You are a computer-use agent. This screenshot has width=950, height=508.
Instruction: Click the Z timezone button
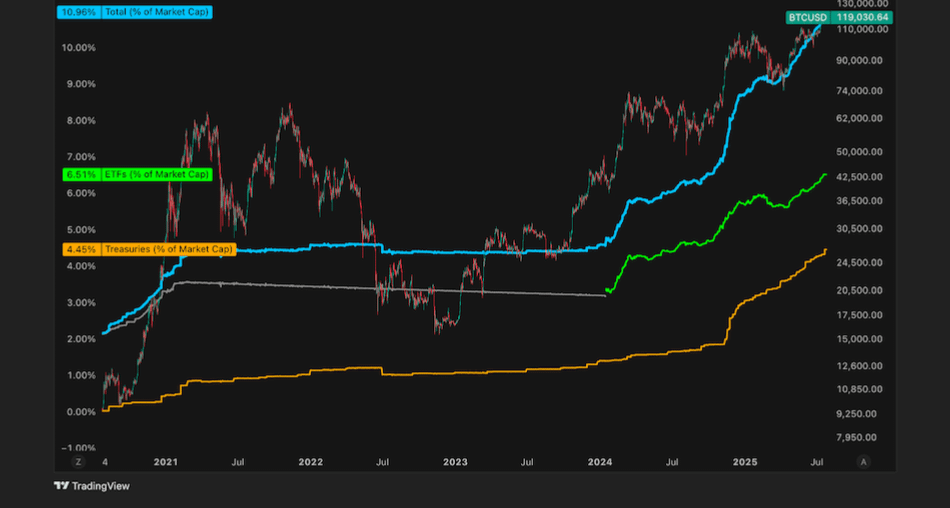click(78, 462)
